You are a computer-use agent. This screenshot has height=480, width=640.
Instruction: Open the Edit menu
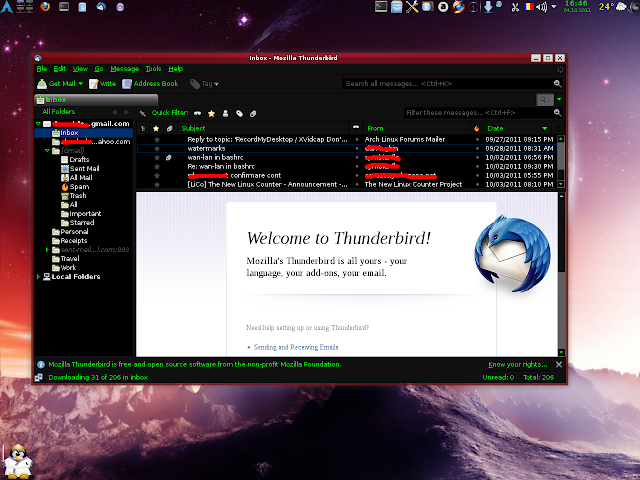click(60, 69)
